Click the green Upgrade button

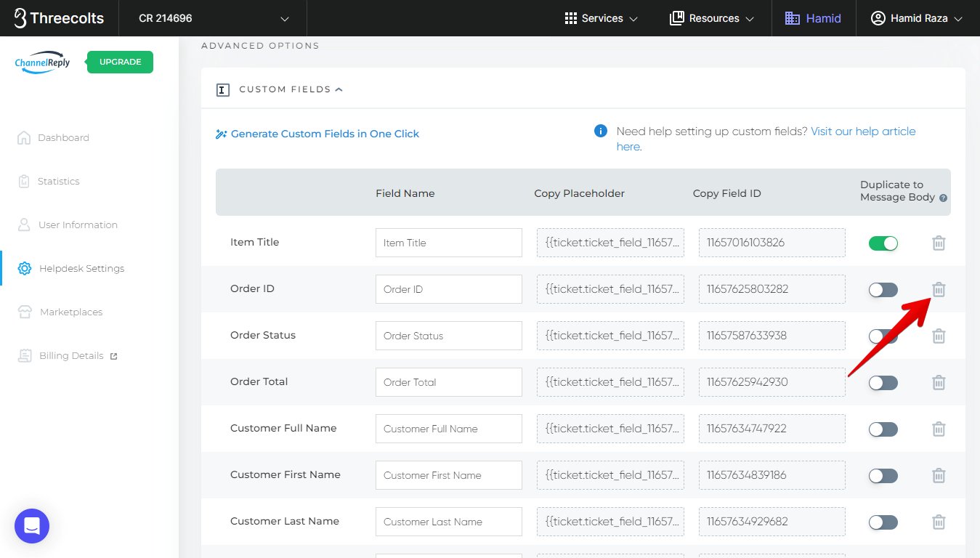[120, 62]
